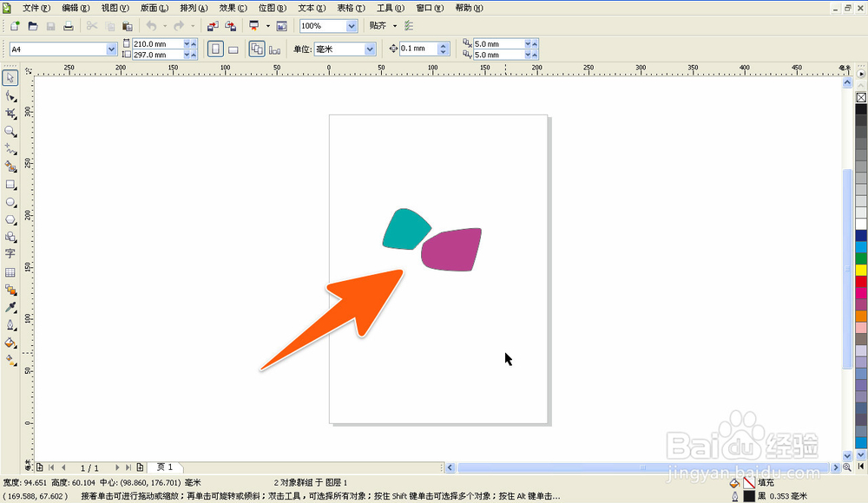Open the 工具 (Tools) menu
Image resolution: width=868 pixels, height=503 pixels.
391,8
